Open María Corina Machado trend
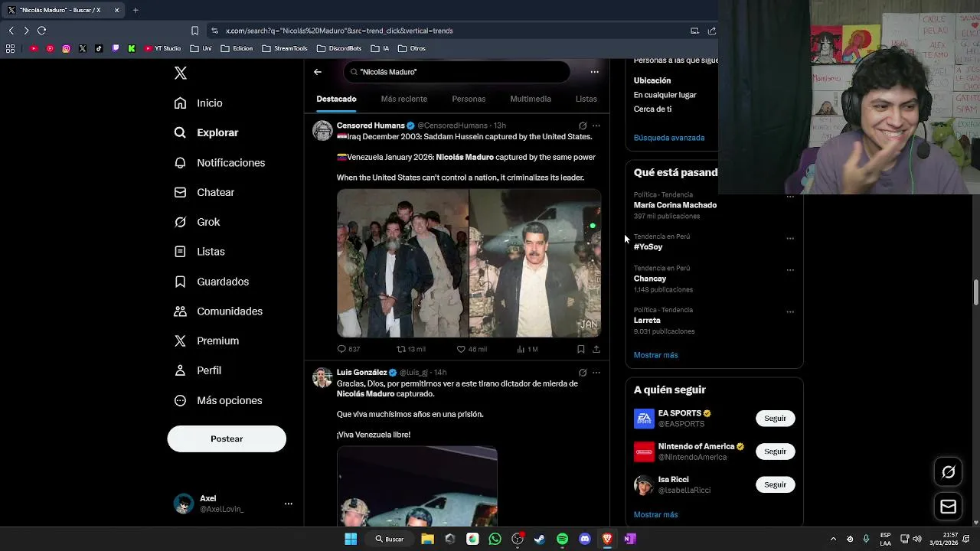980x551 pixels. click(675, 205)
